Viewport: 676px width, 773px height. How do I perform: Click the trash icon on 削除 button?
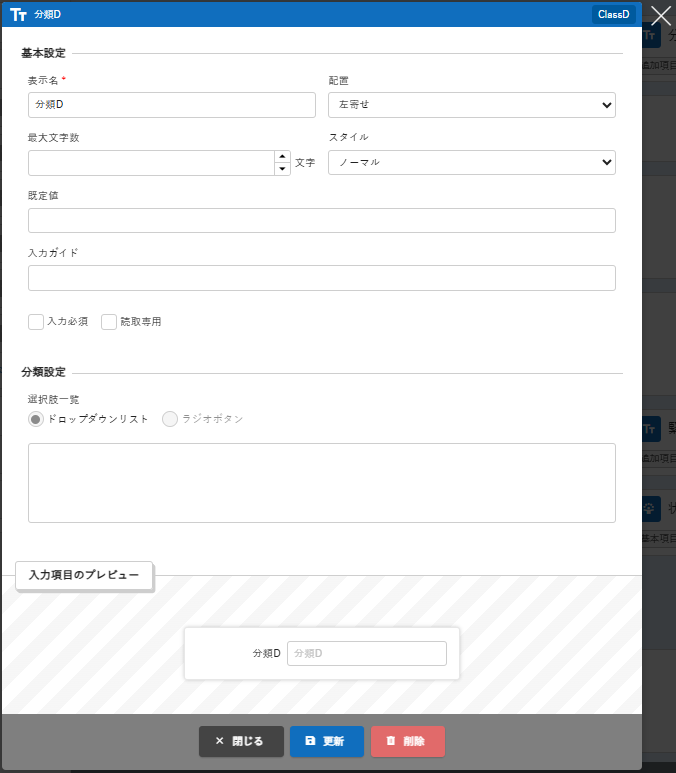[391, 741]
